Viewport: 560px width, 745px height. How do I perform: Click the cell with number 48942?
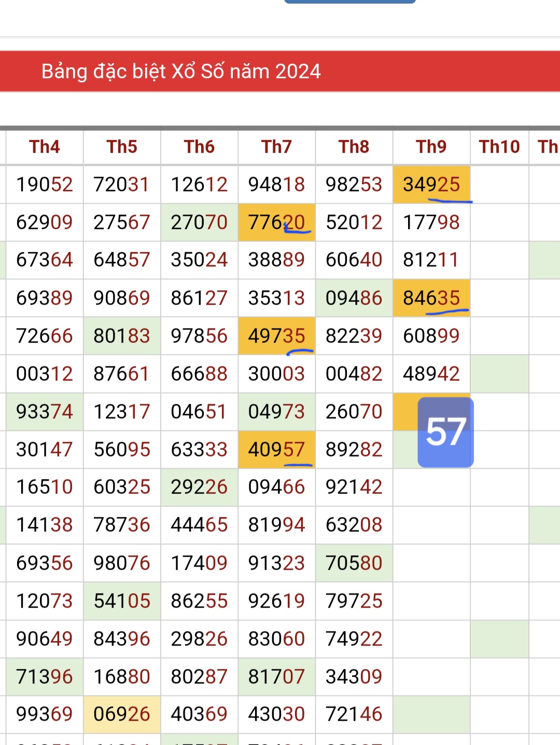click(431, 374)
